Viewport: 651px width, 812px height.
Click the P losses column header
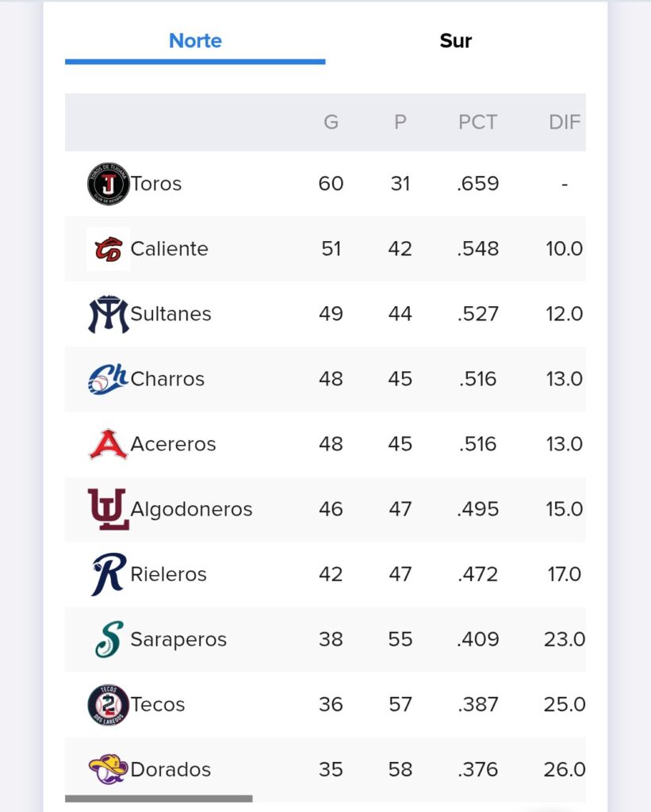pos(400,122)
